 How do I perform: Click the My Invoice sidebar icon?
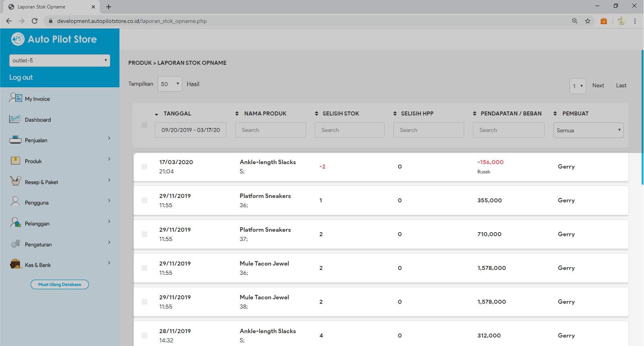tap(16, 98)
